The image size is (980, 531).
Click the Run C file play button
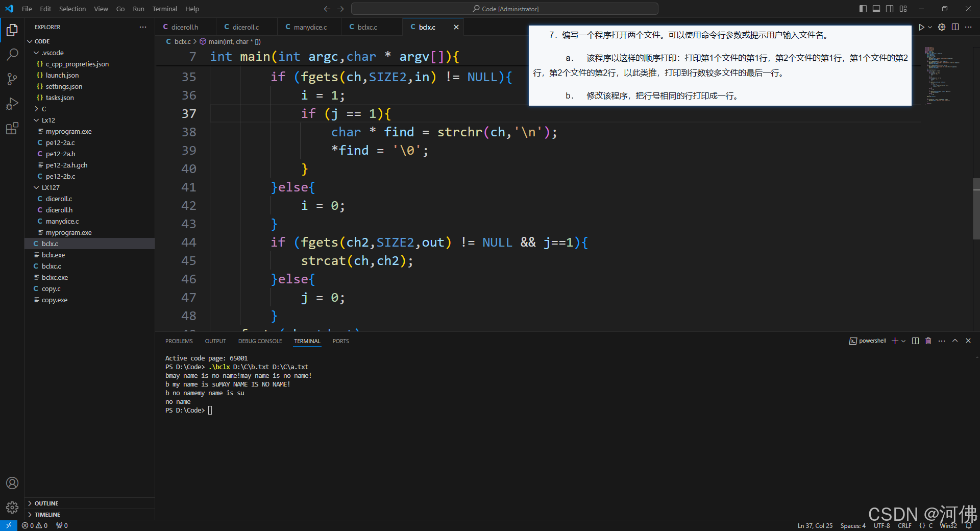921,27
